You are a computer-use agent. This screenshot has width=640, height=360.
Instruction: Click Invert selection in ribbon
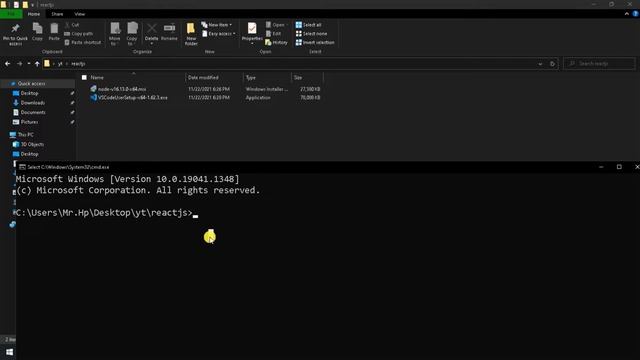tap(315, 42)
